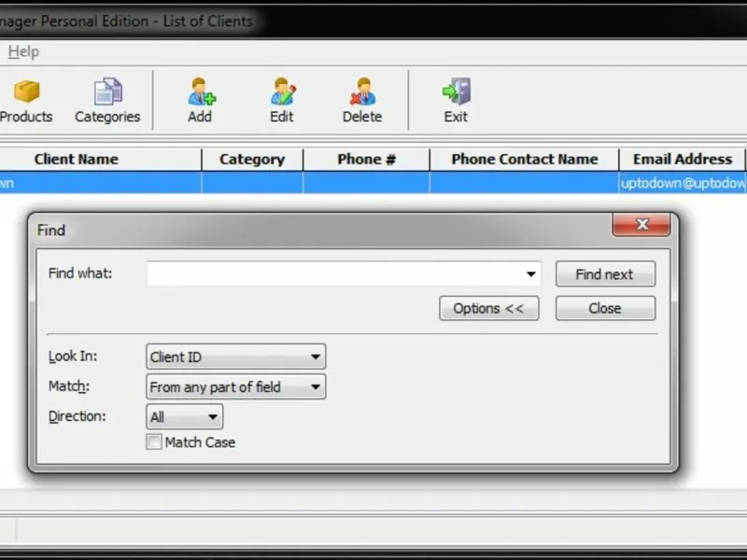Select the uptodown@uptodown email cell

pos(684,183)
